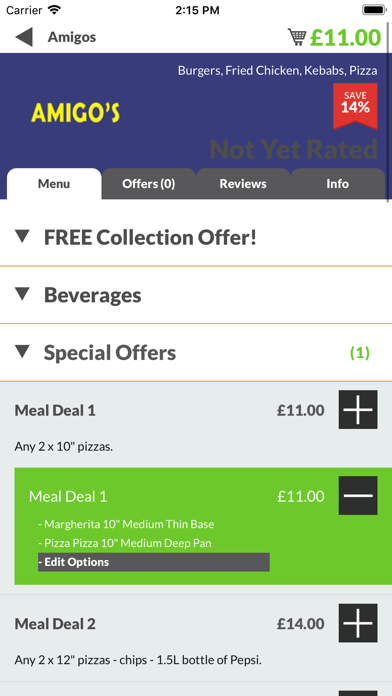Tap the Save 14% red ribbon badge

tap(355, 106)
